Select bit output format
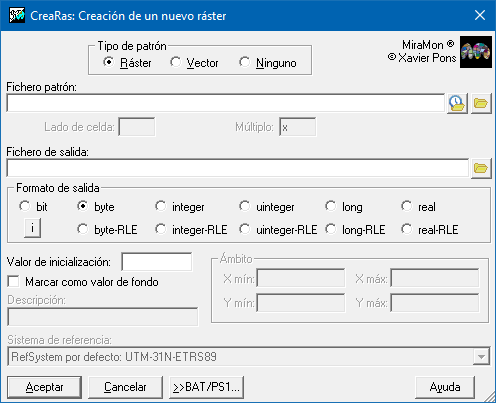 33,207
